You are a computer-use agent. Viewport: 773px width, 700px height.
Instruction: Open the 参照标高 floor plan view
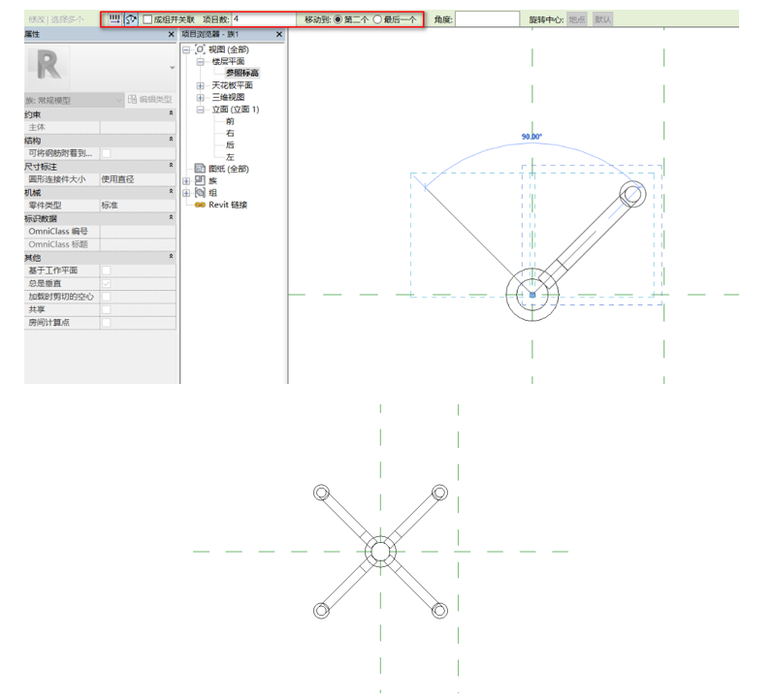coord(242,73)
